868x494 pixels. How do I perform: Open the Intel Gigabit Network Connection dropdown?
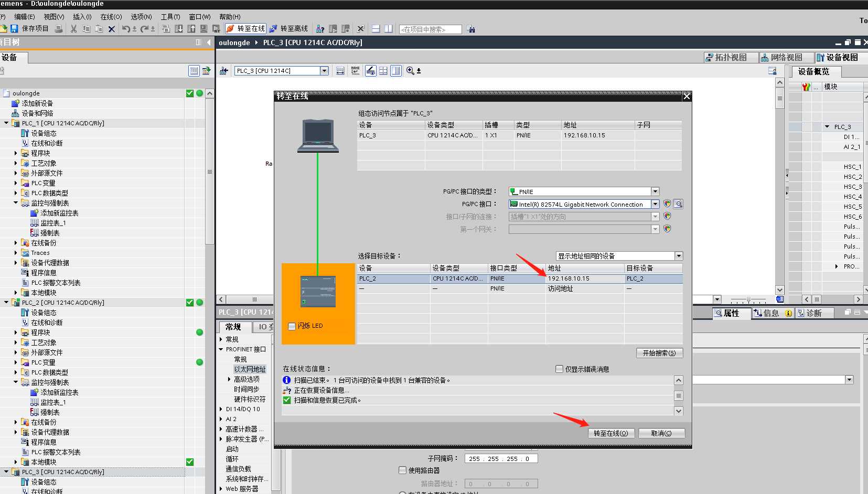655,204
